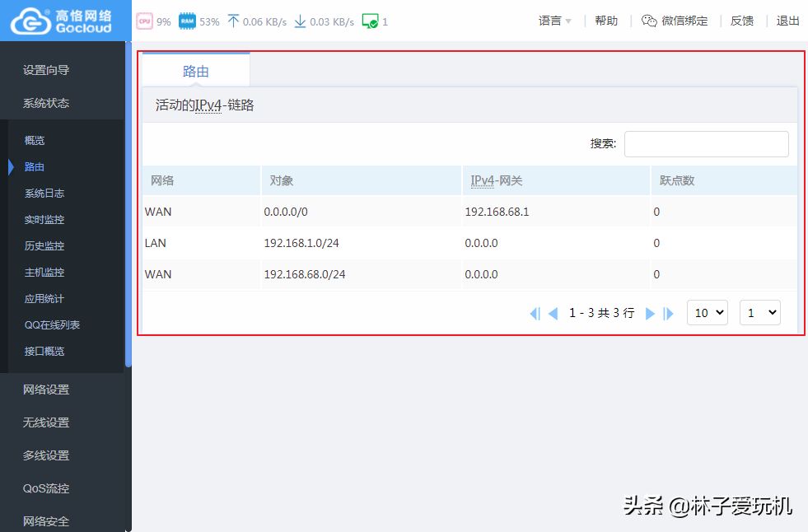Click the 192.168.68.0/24 target cell
The width and height of the screenshot is (808, 532).
pos(305,274)
